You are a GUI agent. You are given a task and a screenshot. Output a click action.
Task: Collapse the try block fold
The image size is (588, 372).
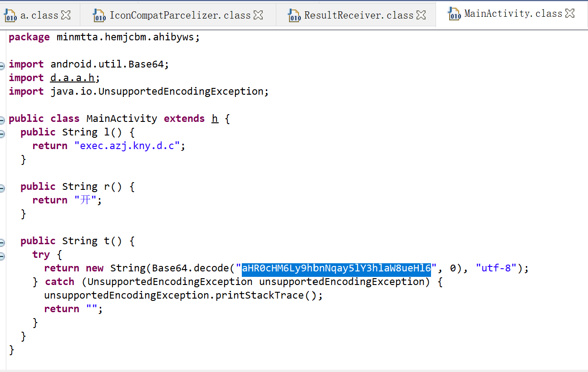(2, 256)
